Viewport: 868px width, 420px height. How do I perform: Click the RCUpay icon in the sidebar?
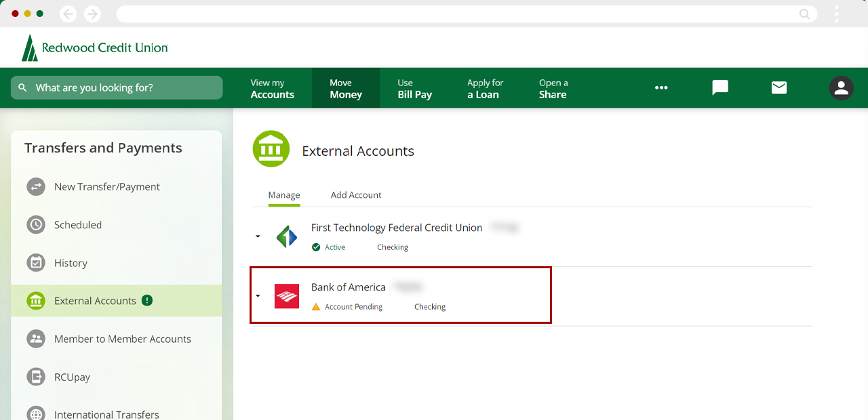[36, 377]
